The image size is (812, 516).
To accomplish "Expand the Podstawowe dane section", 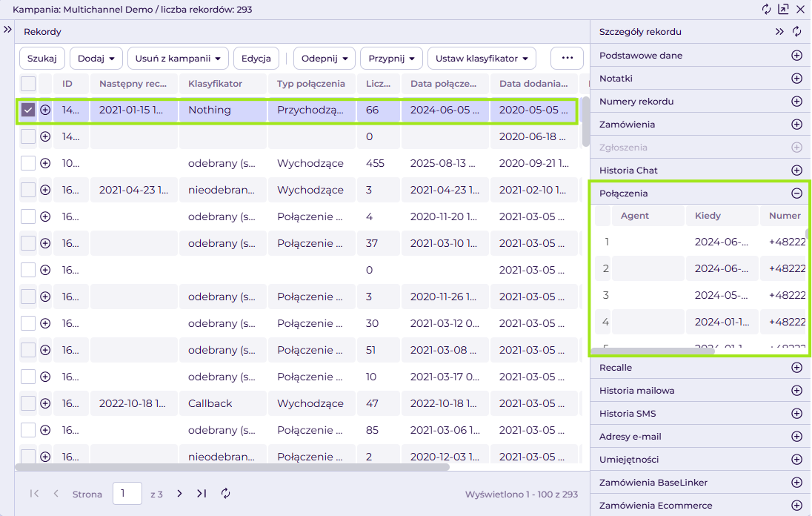I will (x=797, y=56).
